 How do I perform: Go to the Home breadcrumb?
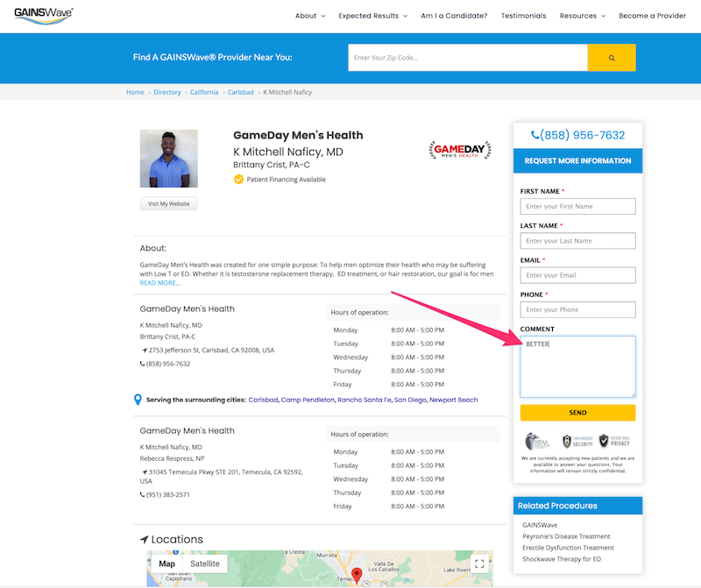pyautogui.click(x=135, y=92)
